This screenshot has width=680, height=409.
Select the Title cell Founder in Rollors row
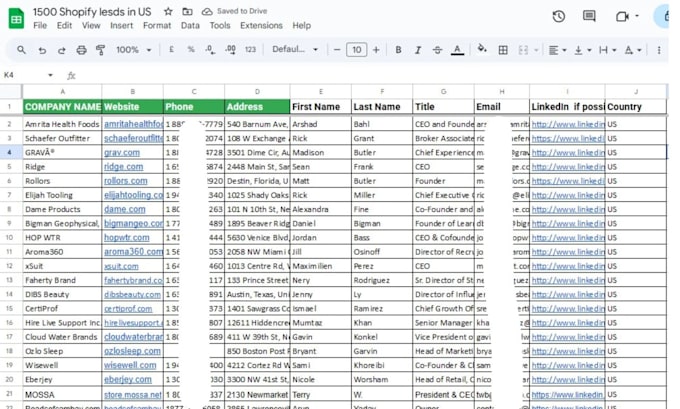pyautogui.click(x=443, y=181)
